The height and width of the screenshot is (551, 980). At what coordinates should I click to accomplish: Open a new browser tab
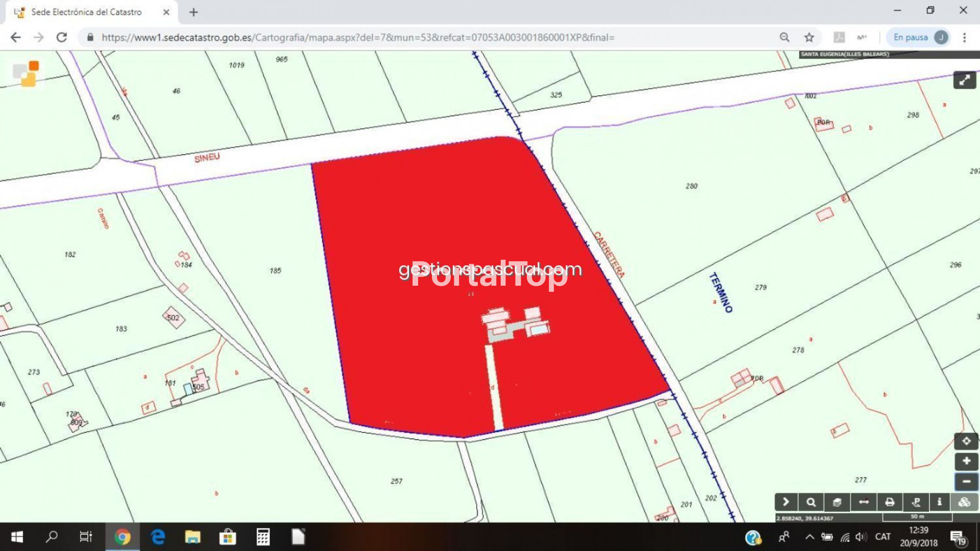click(x=193, y=12)
